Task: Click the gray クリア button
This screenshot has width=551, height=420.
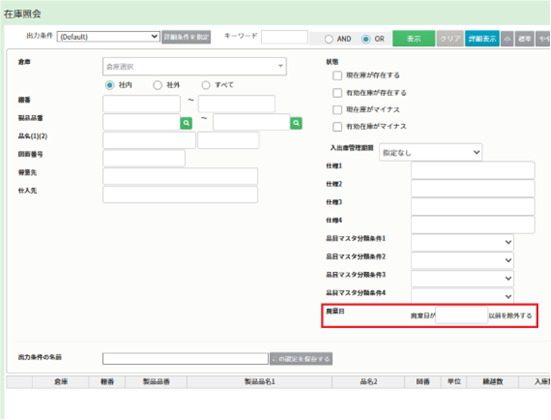Action: (x=450, y=39)
